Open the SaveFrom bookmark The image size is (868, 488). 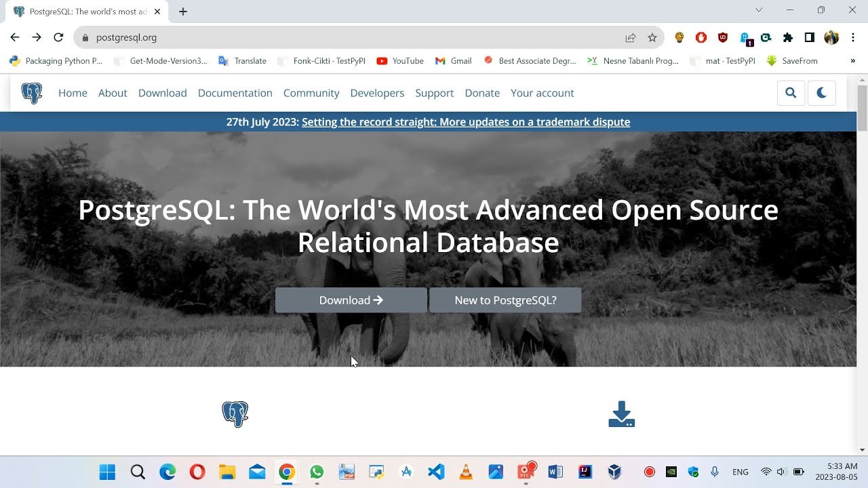coord(792,61)
